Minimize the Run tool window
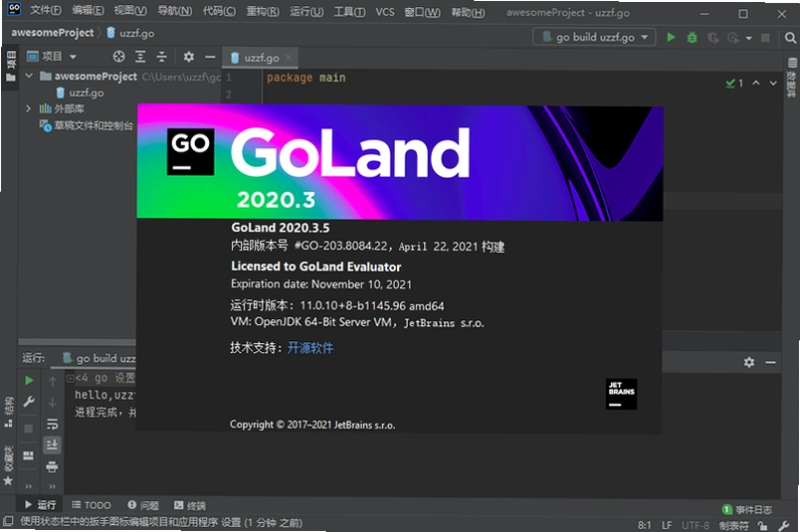 click(x=770, y=362)
